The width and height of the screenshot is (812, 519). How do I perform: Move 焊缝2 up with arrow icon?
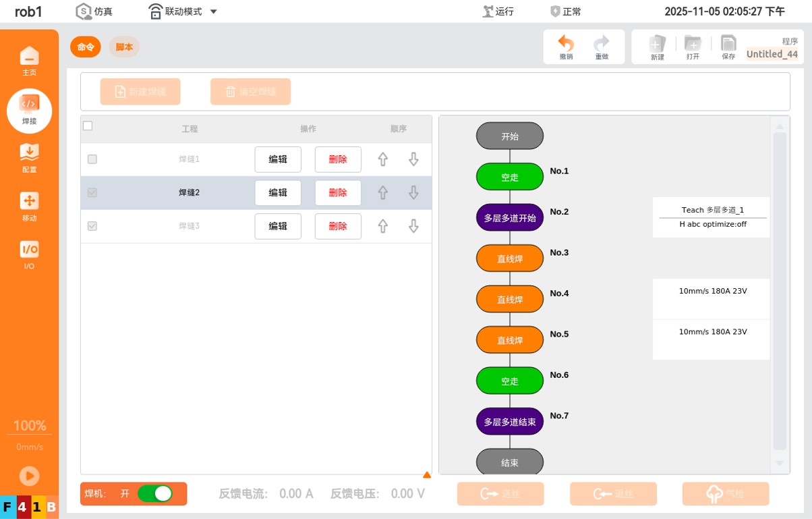pos(382,193)
